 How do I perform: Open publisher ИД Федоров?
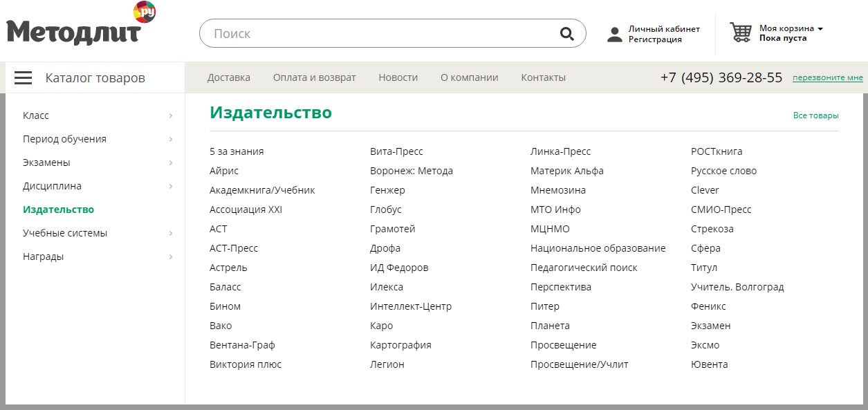tap(399, 268)
